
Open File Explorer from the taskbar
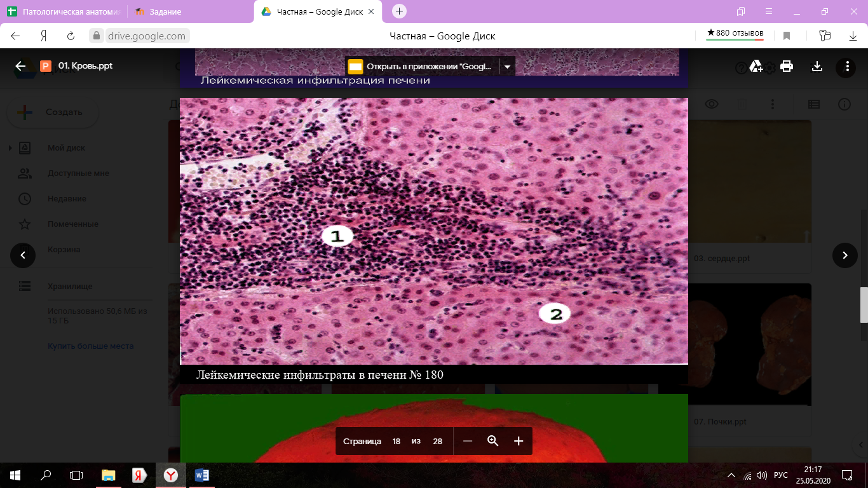(x=109, y=475)
